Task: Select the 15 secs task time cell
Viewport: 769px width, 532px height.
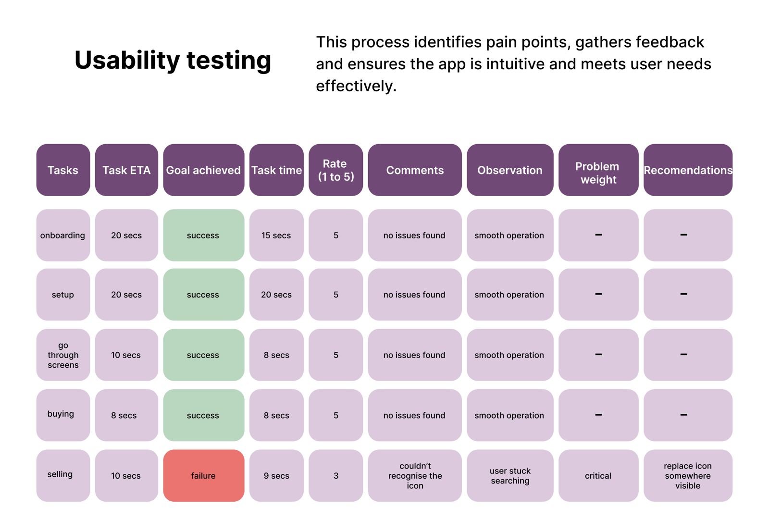Action: click(x=276, y=235)
